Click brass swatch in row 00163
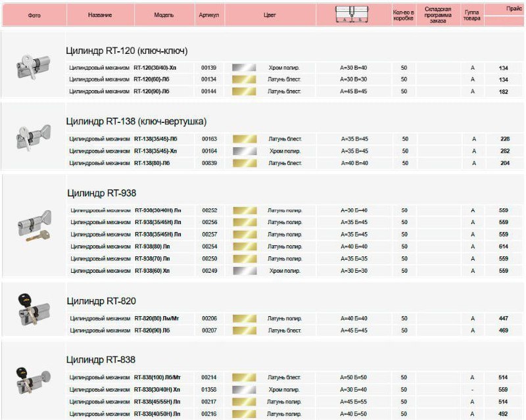Viewport: 526px width, 420px height. (245, 139)
